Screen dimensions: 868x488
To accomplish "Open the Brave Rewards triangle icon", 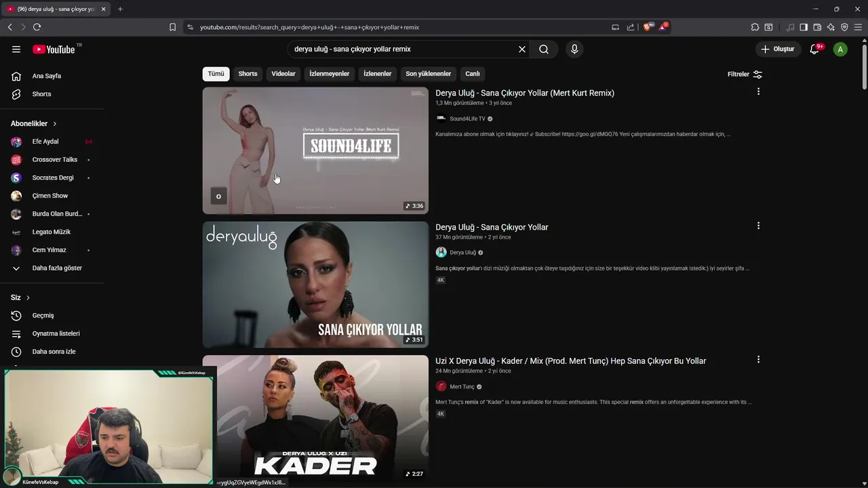I will pyautogui.click(x=663, y=27).
